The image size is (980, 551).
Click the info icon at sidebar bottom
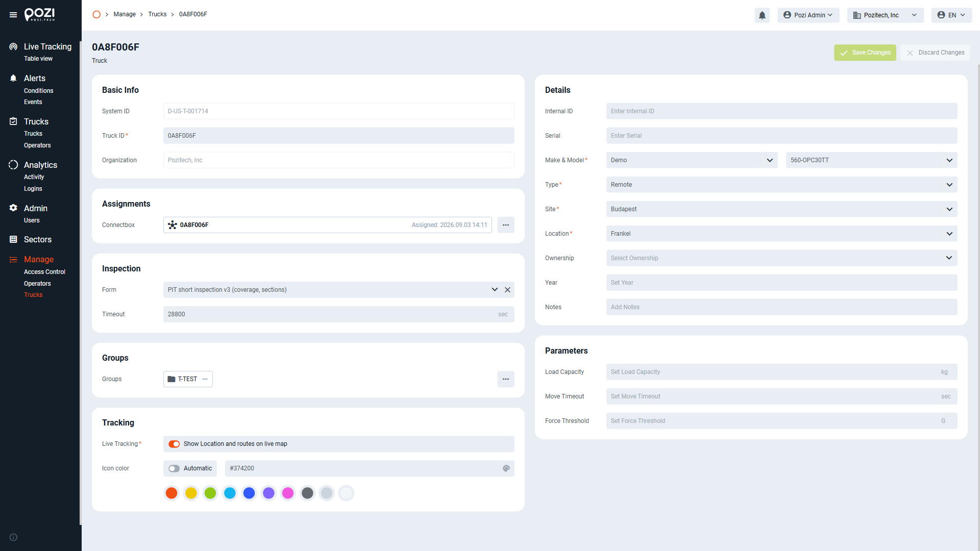[13, 537]
